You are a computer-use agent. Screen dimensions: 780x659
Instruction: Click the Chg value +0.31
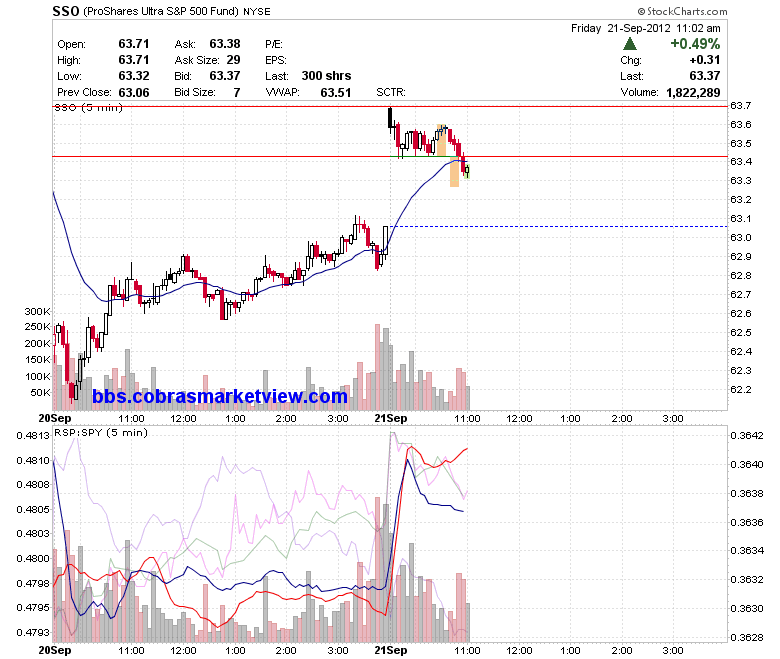705,60
